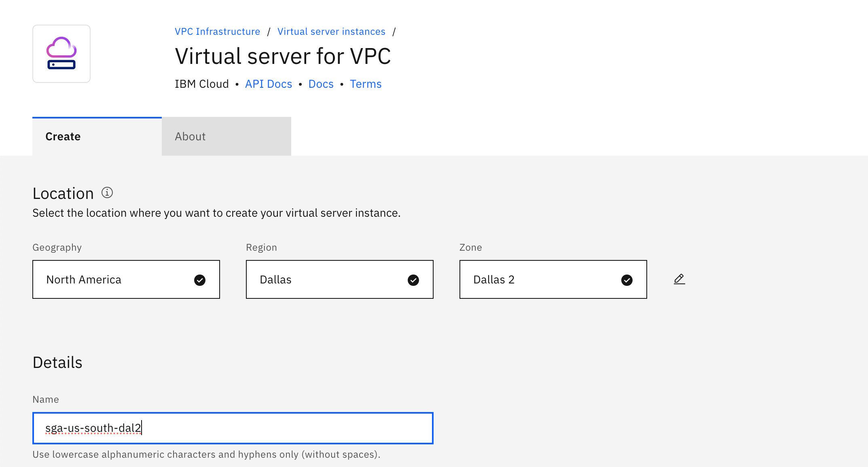Click the info tooltip icon next to Location
Image resolution: width=868 pixels, height=467 pixels.
(x=107, y=193)
